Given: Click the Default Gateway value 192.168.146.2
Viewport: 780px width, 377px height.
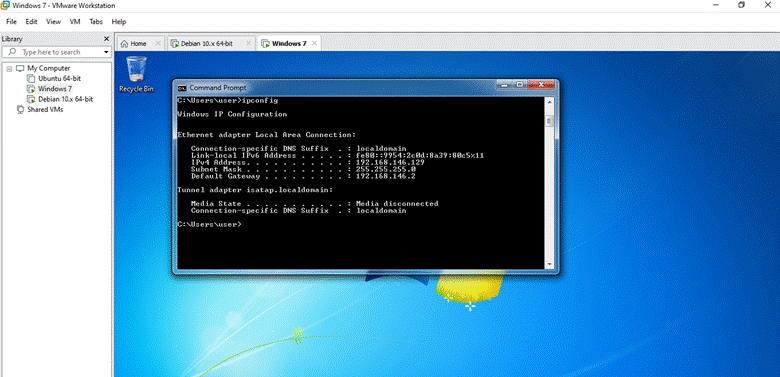Looking at the screenshot, I should 386,177.
